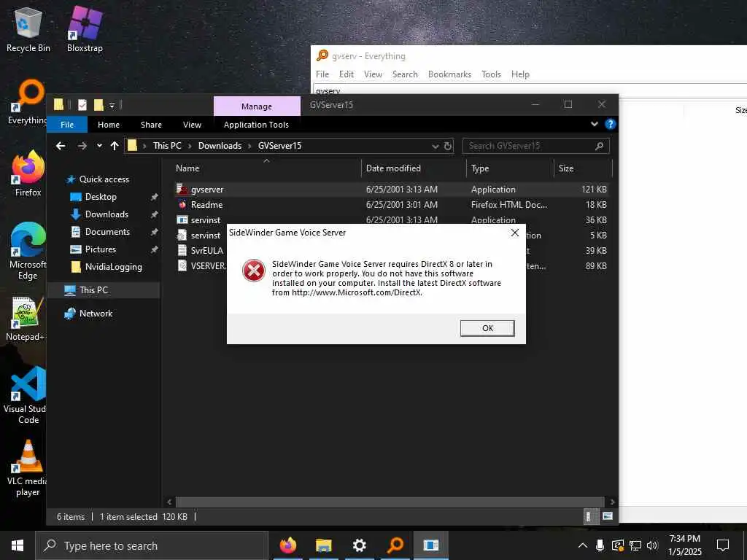The width and height of the screenshot is (747, 560).
Task: Select the Visual Studio Code desktop shortcut
Action: point(26,395)
